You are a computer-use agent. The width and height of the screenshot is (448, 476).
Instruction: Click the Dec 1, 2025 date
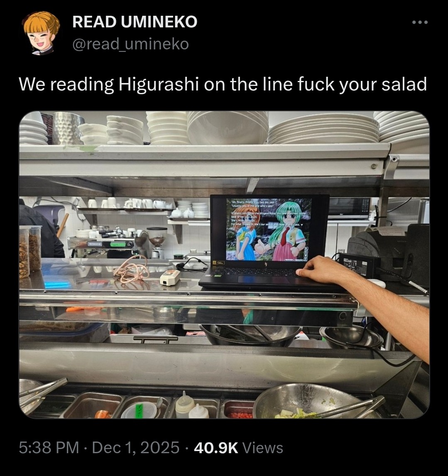(x=135, y=447)
